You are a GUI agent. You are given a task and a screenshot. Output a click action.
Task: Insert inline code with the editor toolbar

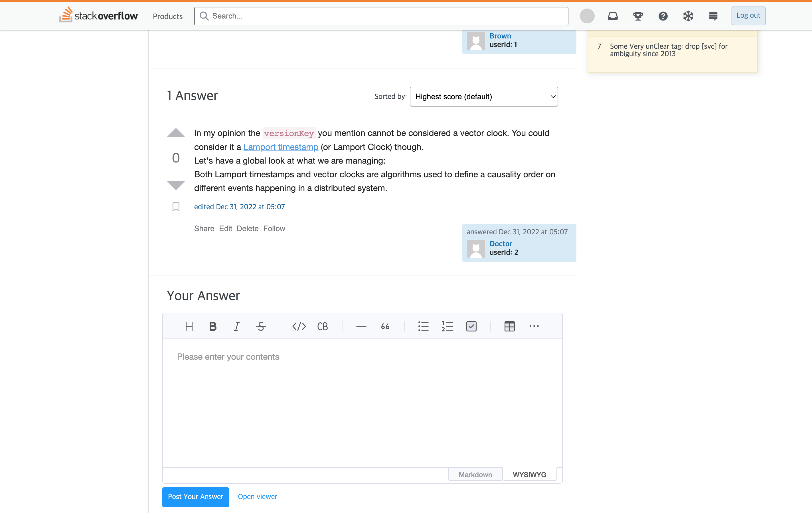click(299, 326)
